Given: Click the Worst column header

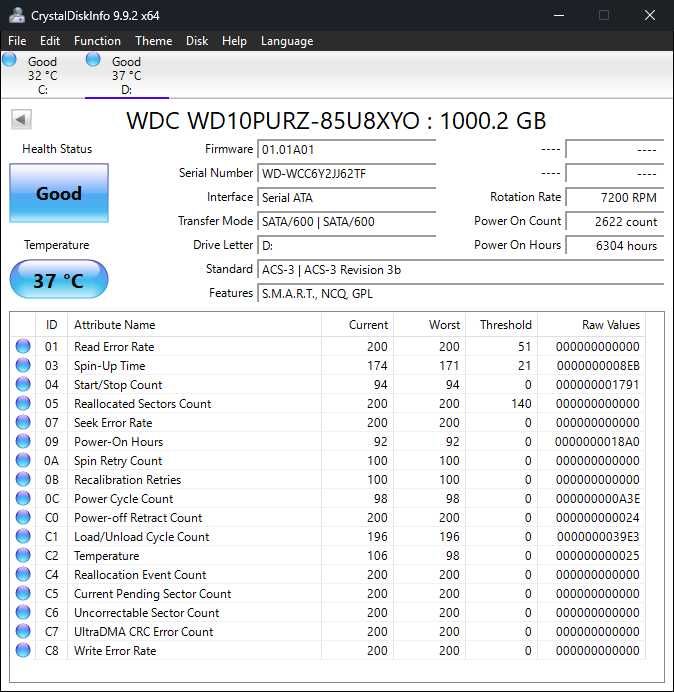Looking at the screenshot, I should pyautogui.click(x=429, y=325).
